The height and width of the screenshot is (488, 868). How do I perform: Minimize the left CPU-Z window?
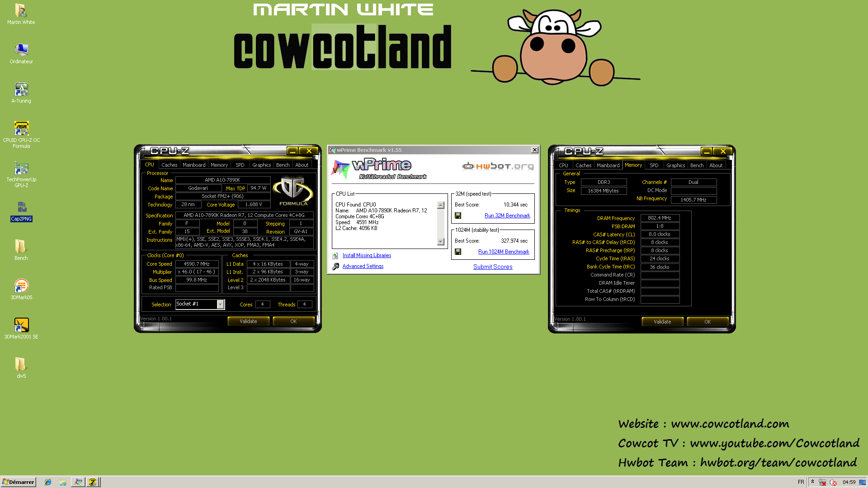tap(292, 151)
